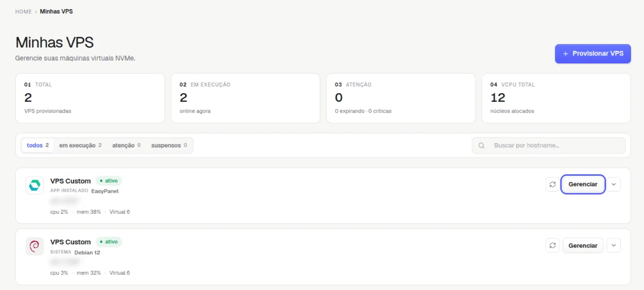Click "VPS provisionadas" caption
Viewport: 644px width, 290px height.
(x=48, y=111)
